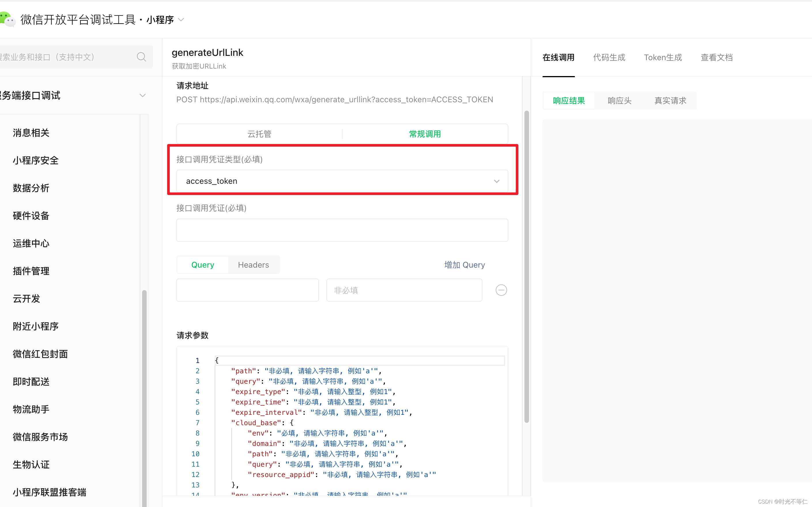
Task: Open the 代码生成 tab
Action: pos(609,57)
